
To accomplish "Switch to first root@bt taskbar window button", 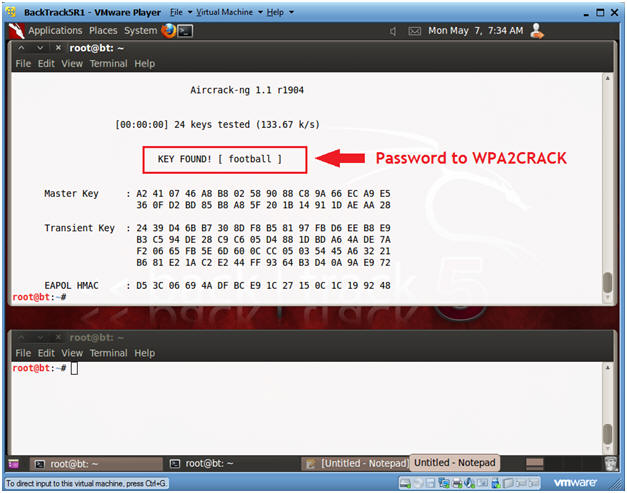I will 96,464.
